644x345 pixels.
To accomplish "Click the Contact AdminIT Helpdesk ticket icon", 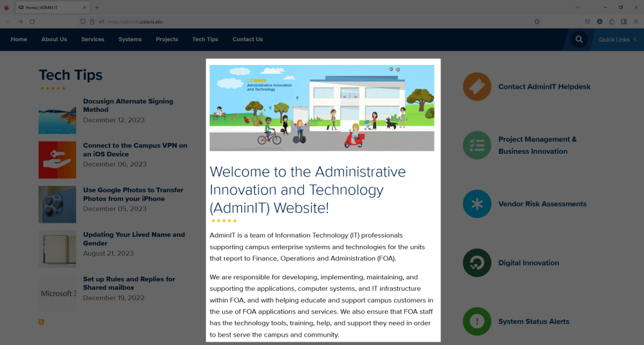I will pyautogui.click(x=477, y=87).
